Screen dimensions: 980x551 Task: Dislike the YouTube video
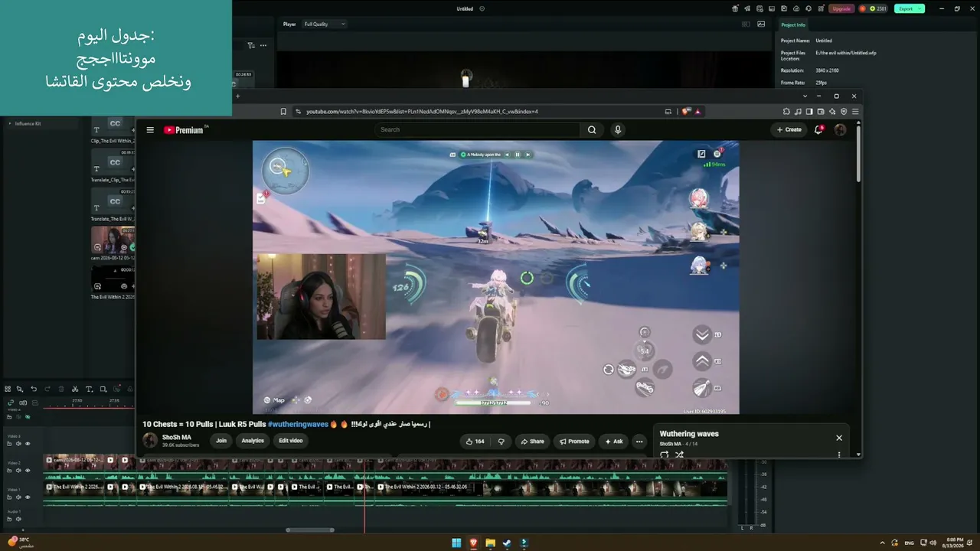click(x=501, y=442)
